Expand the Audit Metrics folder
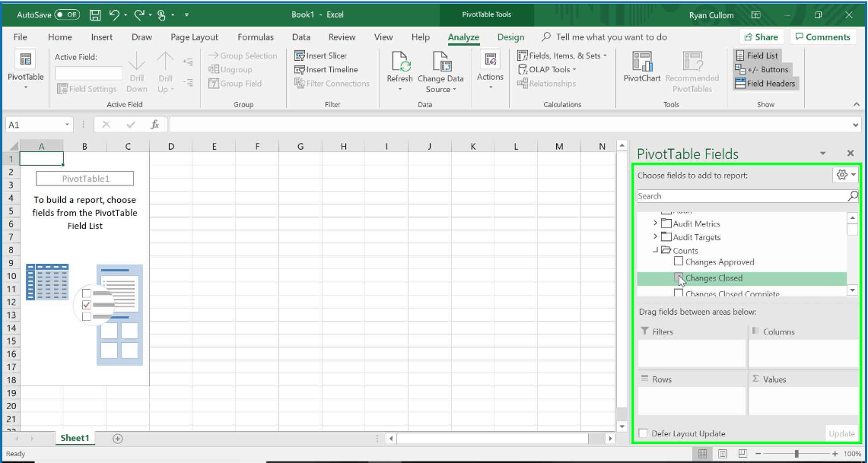868x463 pixels. (656, 224)
